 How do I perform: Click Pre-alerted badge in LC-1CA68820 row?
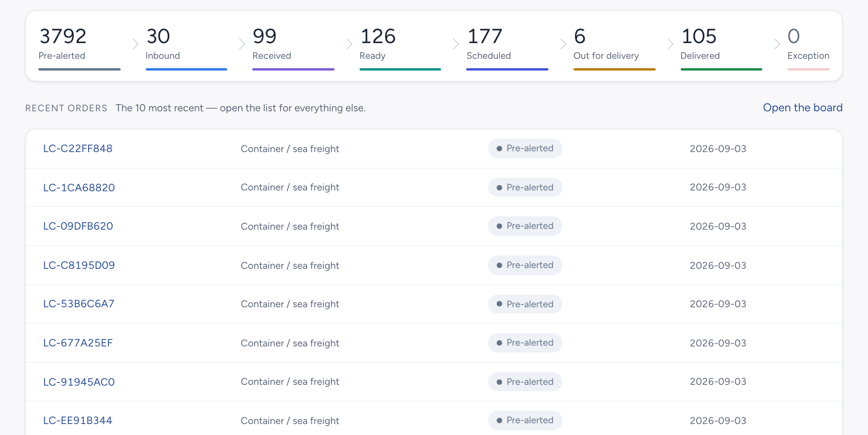pos(525,187)
